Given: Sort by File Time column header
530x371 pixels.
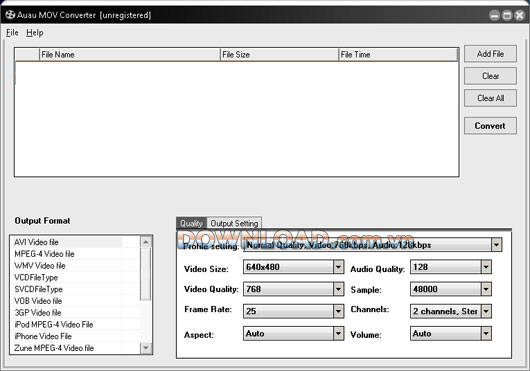Looking at the screenshot, I should pyautogui.click(x=398, y=55).
